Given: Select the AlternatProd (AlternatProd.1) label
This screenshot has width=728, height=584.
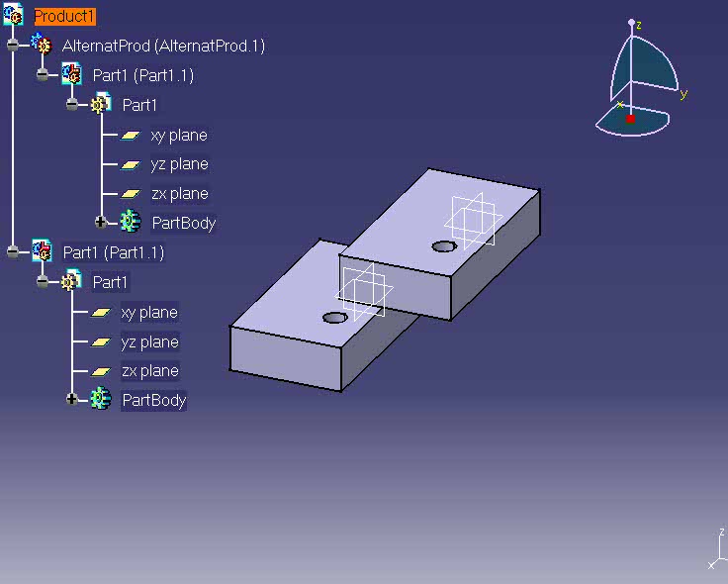Looking at the screenshot, I should (163, 46).
